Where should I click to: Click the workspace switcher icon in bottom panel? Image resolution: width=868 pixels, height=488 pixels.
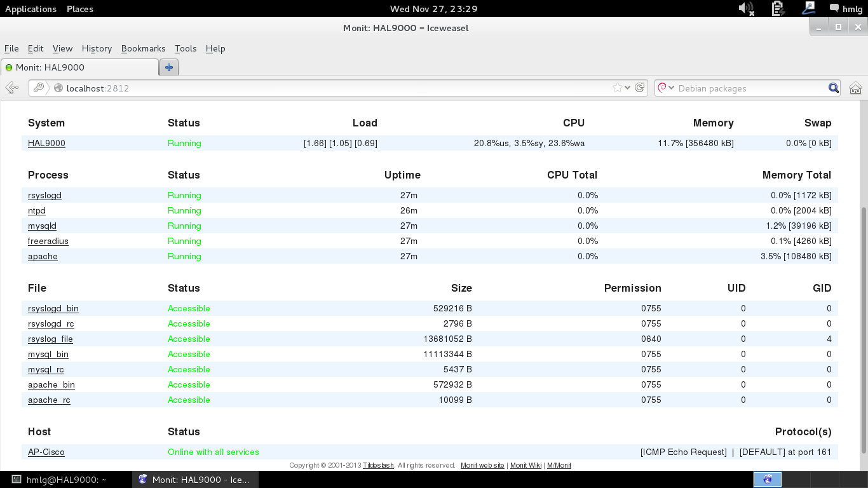click(768, 480)
